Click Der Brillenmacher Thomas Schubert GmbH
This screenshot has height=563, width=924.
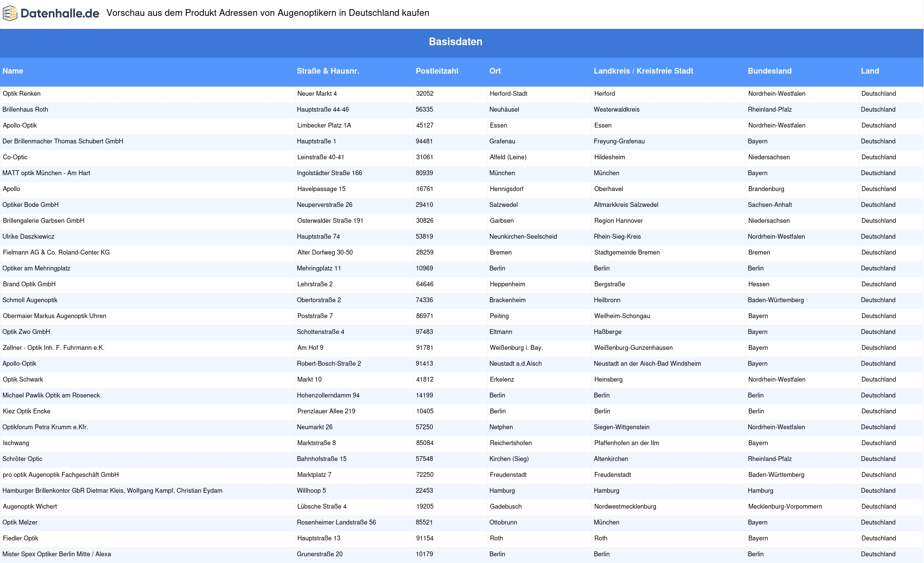pyautogui.click(x=63, y=141)
